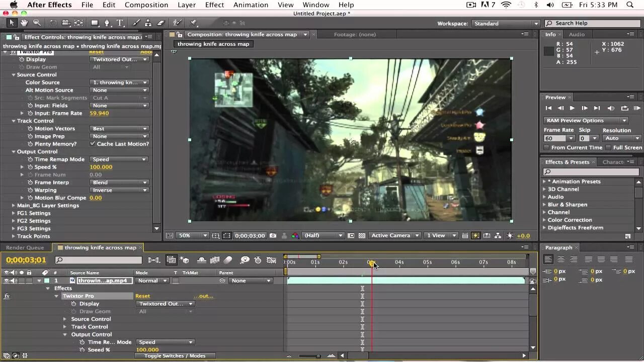Open the Display dropdown in Effect Controls
The image size is (644, 362).
120,59
